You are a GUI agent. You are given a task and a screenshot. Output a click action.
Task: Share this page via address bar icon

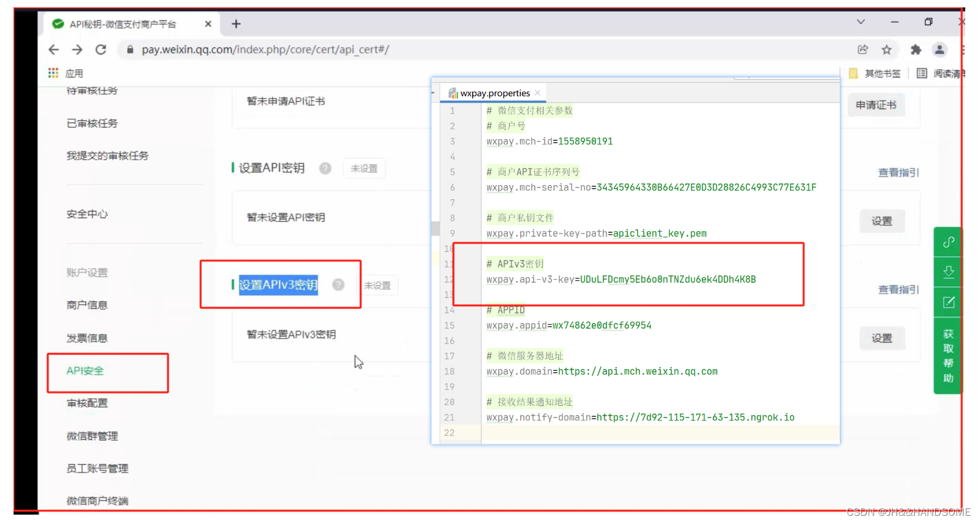tap(863, 50)
